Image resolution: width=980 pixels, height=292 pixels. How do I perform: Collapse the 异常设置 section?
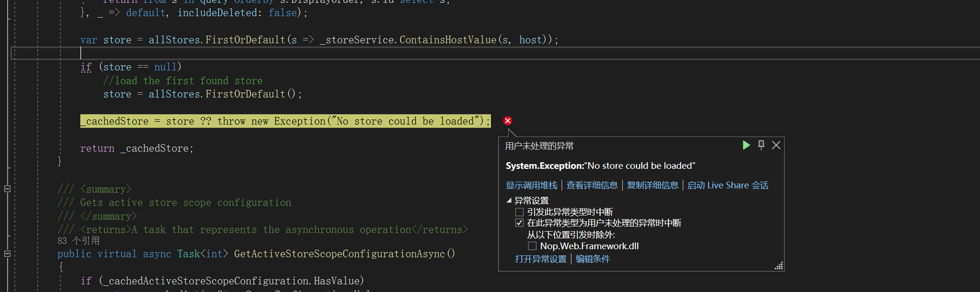(x=509, y=200)
